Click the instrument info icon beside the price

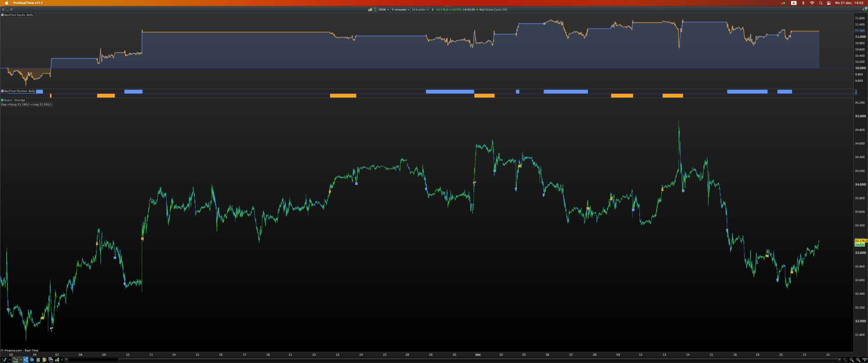click(x=433, y=9)
